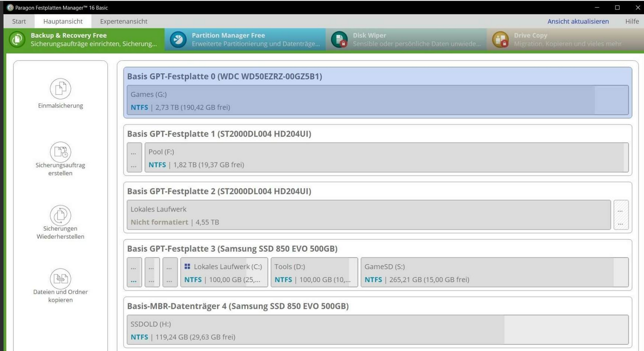Choose Dateien und Ordner kopieren icon
Image resolution: width=644 pixels, height=351 pixels.
61,279
